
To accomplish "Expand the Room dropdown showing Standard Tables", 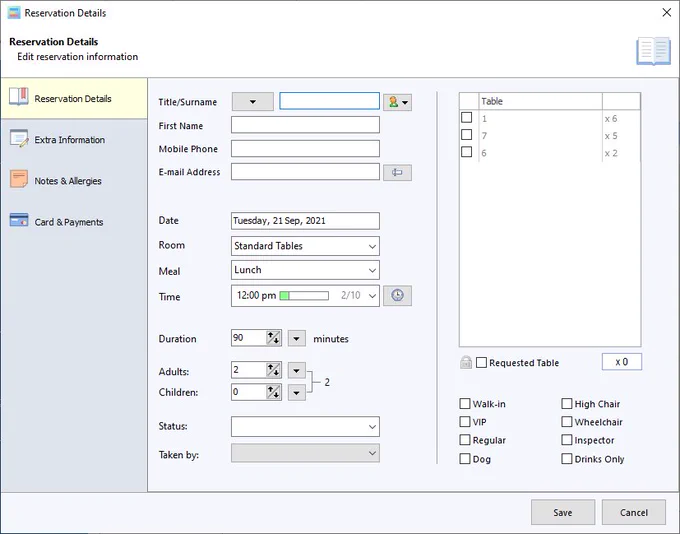I will pyautogui.click(x=305, y=246).
